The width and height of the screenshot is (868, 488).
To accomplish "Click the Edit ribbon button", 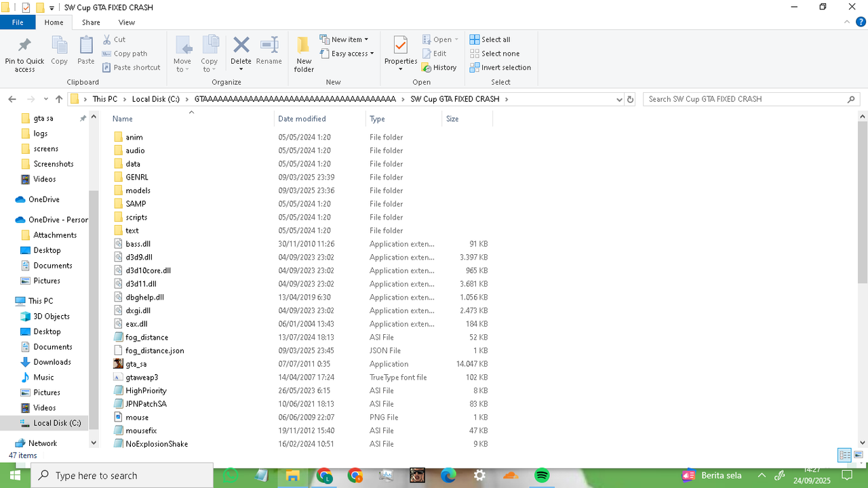I will 434,54.
